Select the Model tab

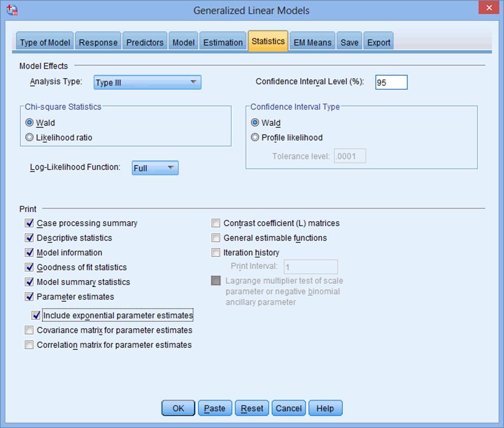[x=183, y=42]
